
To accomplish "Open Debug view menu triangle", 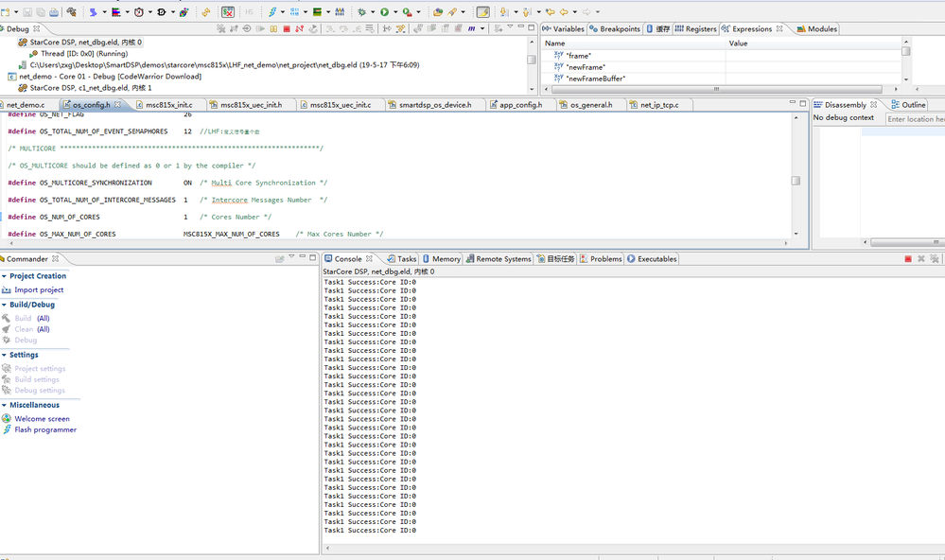I will 510,27.
